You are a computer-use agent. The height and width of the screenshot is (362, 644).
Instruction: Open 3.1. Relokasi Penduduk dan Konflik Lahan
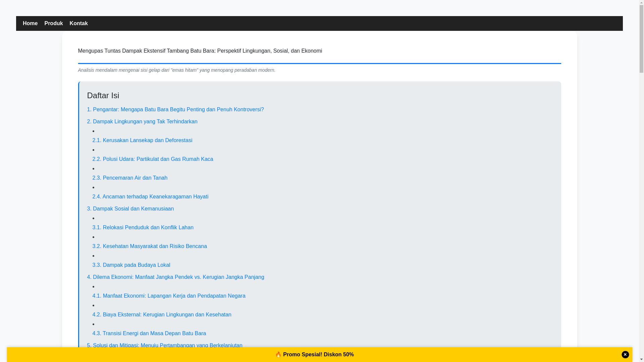pyautogui.click(x=143, y=228)
